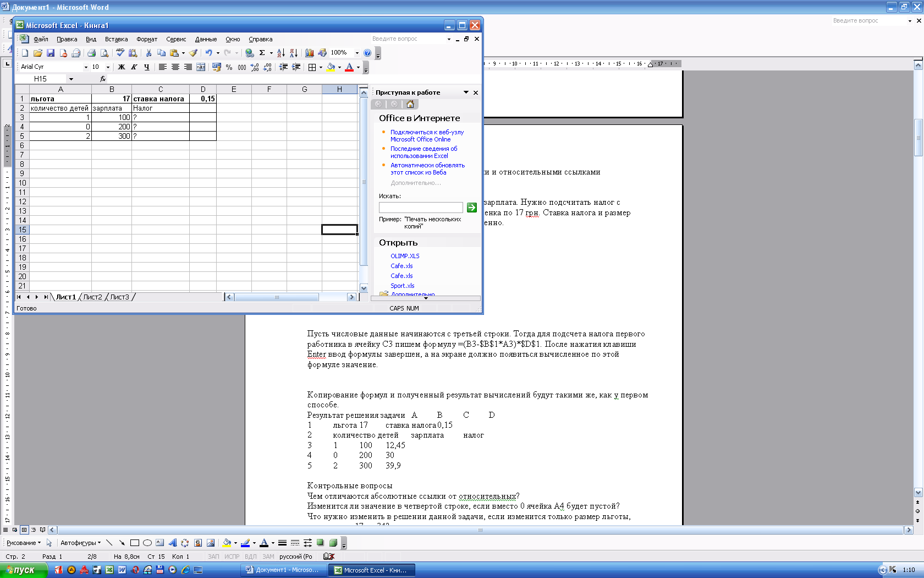Screen dimensions: 924x578
Task: Open recent file Sport.xls
Action: coord(403,286)
